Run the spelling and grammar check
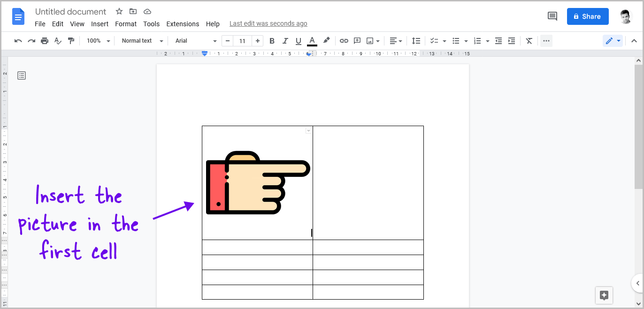644x309 pixels. (x=58, y=41)
